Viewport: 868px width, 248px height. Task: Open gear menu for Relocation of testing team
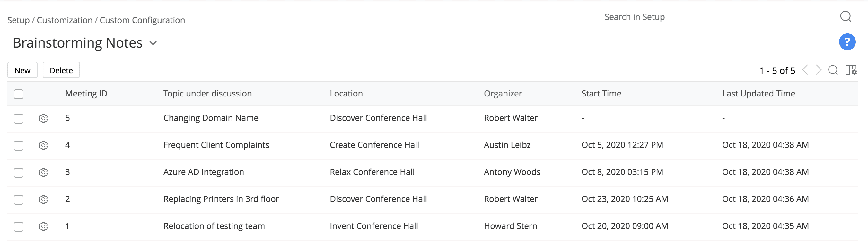pos(43,226)
